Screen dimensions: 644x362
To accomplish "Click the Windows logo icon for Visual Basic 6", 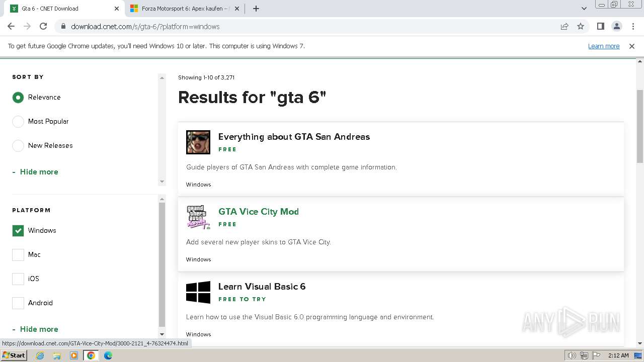I will [x=198, y=292].
